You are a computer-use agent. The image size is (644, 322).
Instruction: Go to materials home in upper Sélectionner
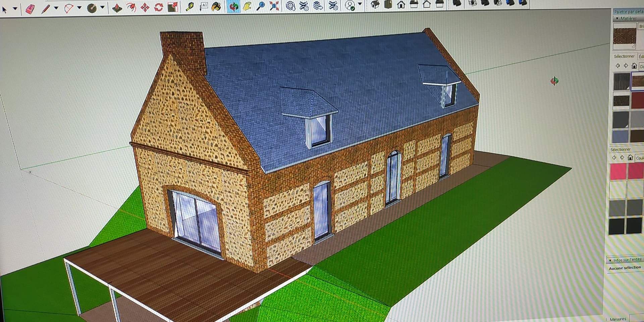coord(634,66)
